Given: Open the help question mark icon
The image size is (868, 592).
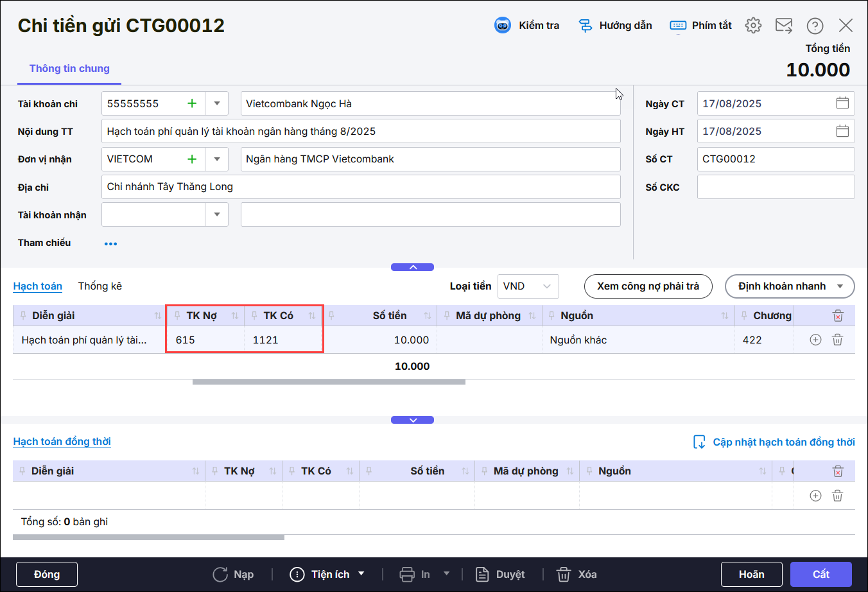Looking at the screenshot, I should coord(815,26).
